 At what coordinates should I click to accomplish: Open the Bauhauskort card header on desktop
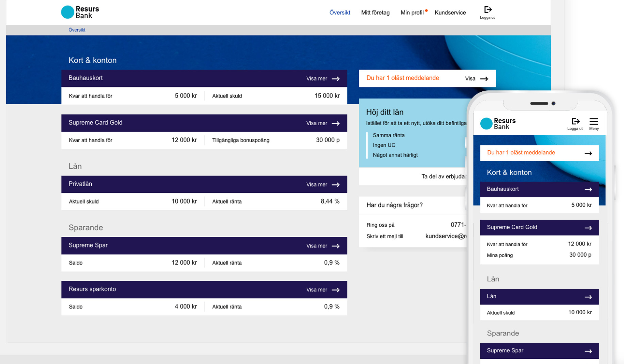(204, 78)
